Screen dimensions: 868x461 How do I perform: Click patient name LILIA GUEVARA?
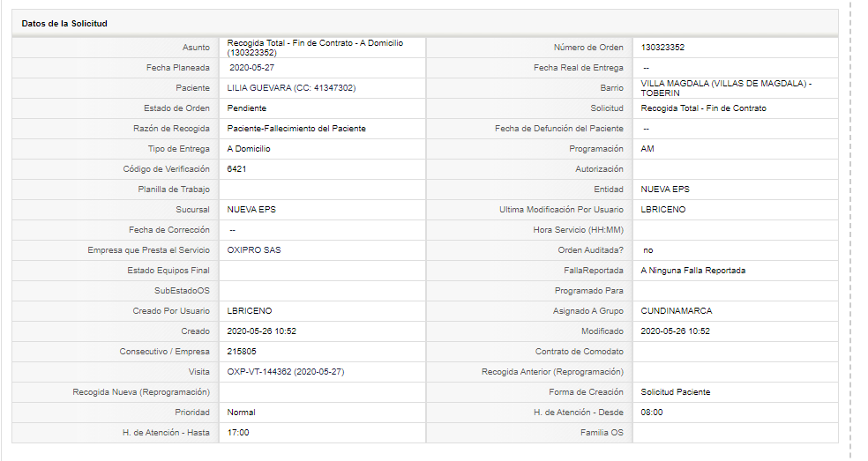coord(259,88)
